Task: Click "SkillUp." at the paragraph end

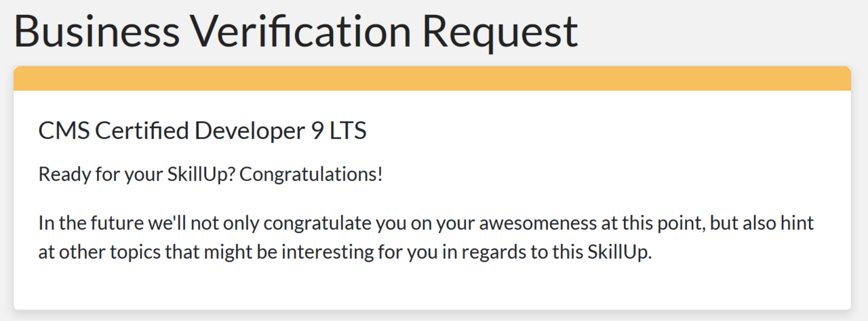Action: pos(616,255)
